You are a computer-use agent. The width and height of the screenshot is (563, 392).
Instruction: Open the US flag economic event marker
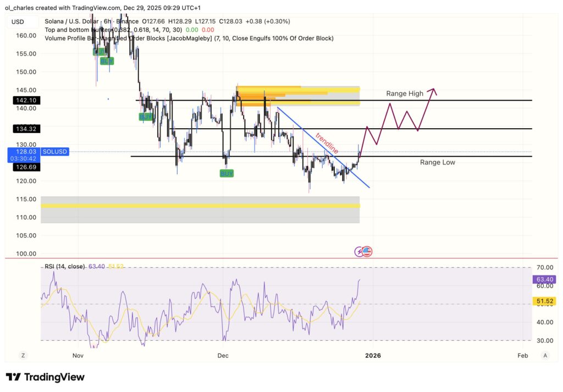click(x=367, y=251)
